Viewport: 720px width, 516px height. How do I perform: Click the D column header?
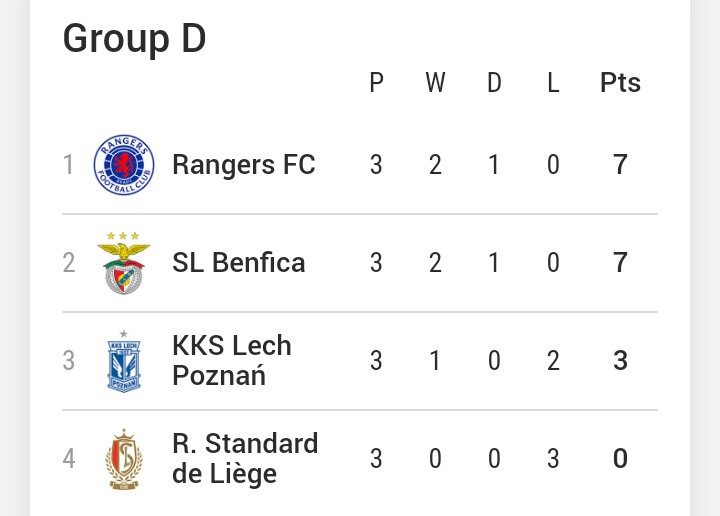(x=494, y=83)
